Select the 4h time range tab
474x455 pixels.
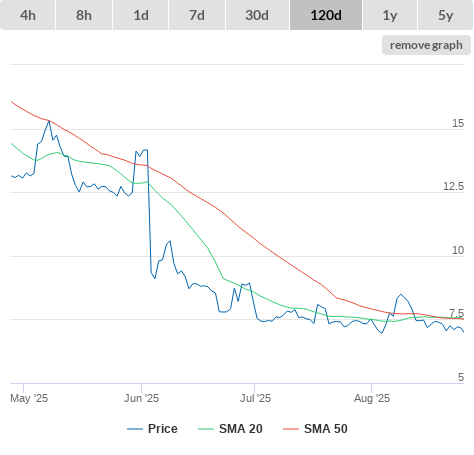28,15
